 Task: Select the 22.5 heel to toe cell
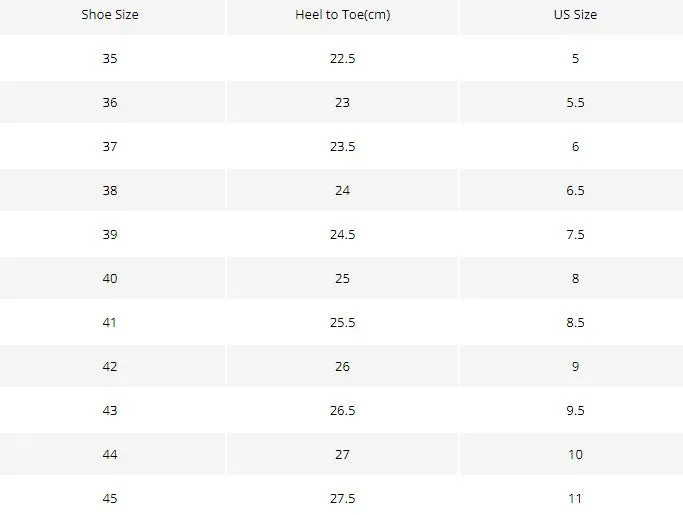coord(342,58)
